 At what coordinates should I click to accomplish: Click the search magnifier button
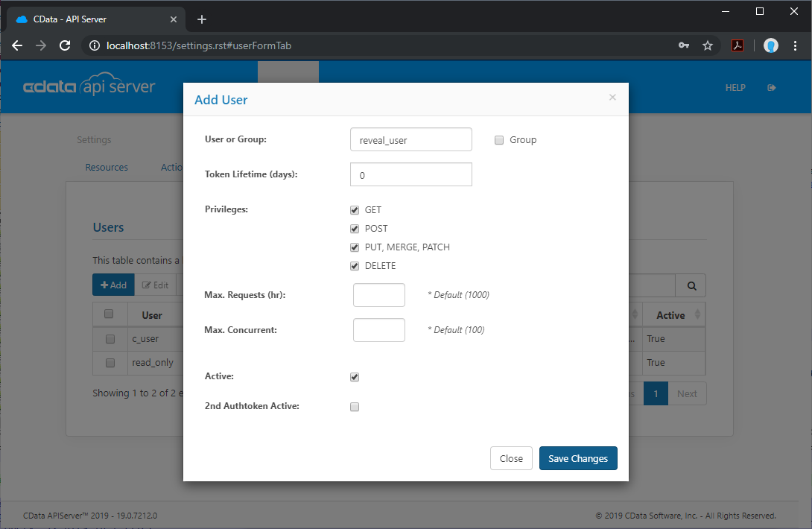coord(691,285)
